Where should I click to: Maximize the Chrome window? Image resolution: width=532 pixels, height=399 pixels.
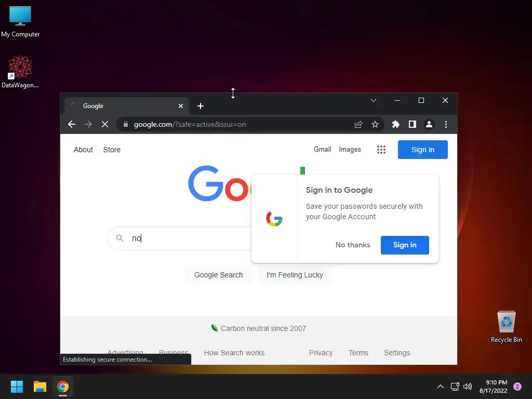pyautogui.click(x=421, y=100)
